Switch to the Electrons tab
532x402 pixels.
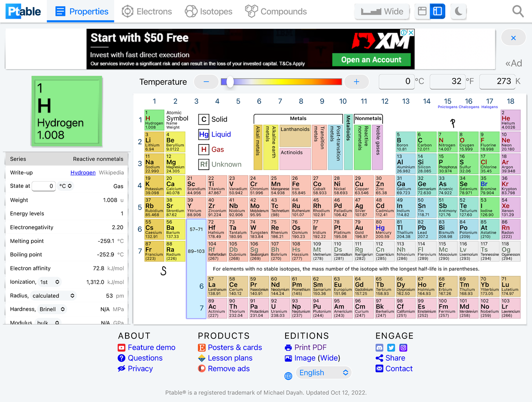coord(147,12)
